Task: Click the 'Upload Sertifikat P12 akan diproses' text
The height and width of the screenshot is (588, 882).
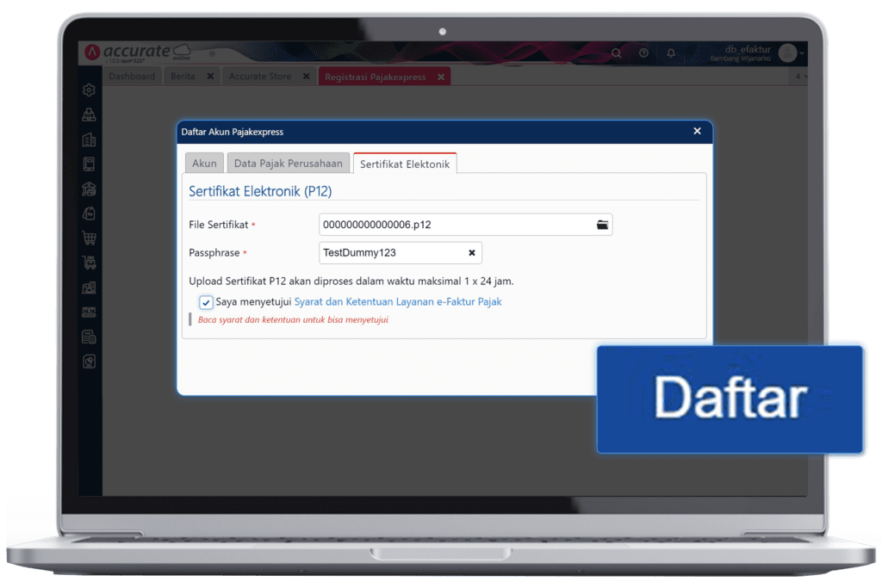Action: pyautogui.click(x=351, y=281)
